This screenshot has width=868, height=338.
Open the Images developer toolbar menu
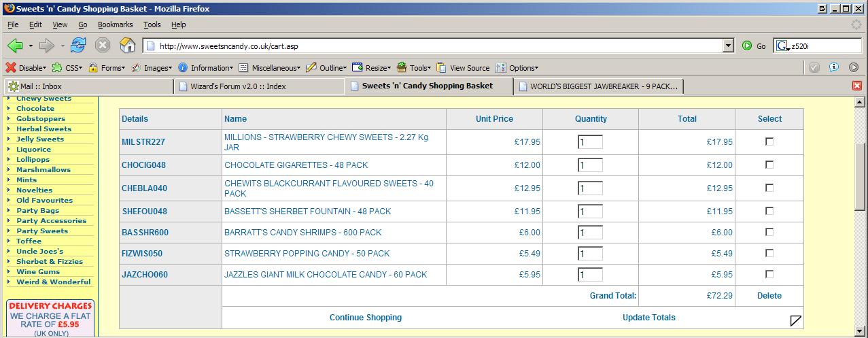point(152,68)
